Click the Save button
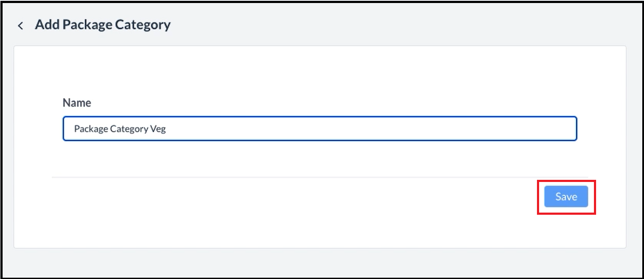 pos(566,197)
